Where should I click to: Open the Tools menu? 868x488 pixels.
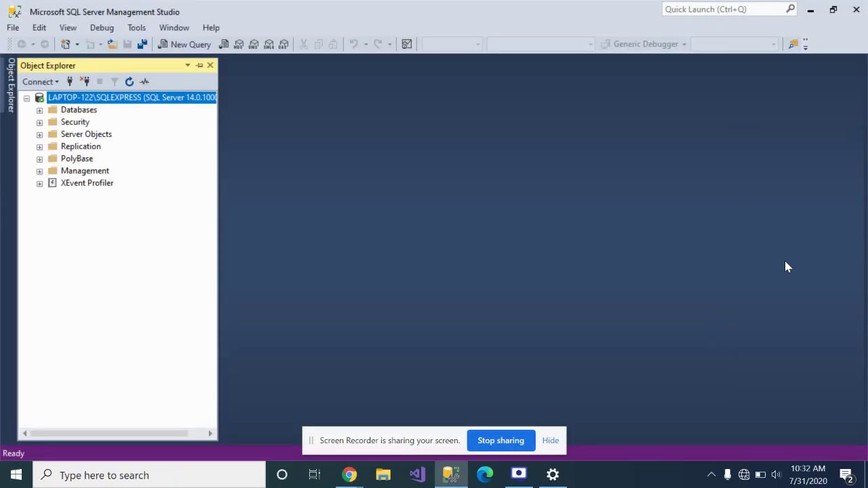(x=136, y=28)
